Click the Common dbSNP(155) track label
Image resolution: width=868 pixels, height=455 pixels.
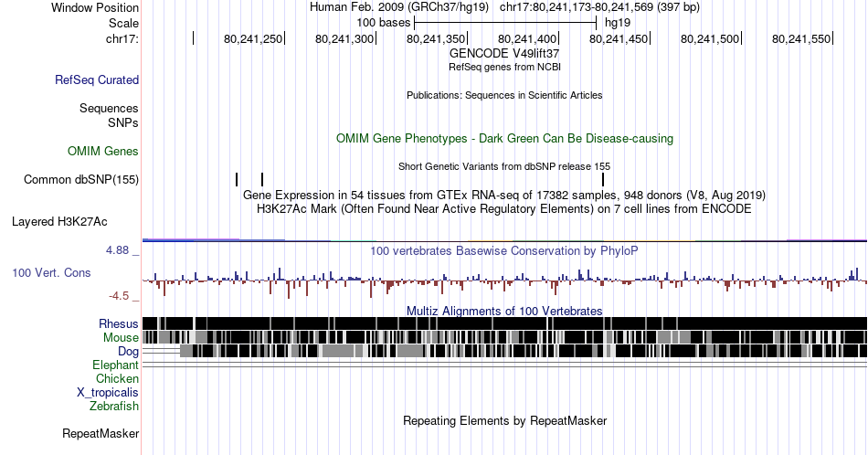click(81, 179)
